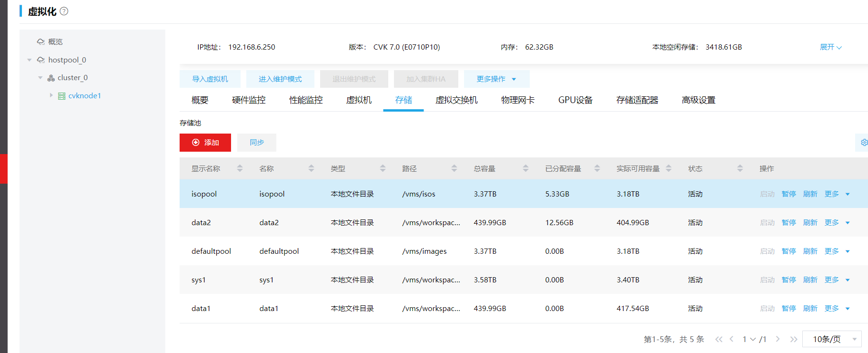The height and width of the screenshot is (353, 868).
Task: Open 更多 menu for sys1 row
Action: click(837, 280)
